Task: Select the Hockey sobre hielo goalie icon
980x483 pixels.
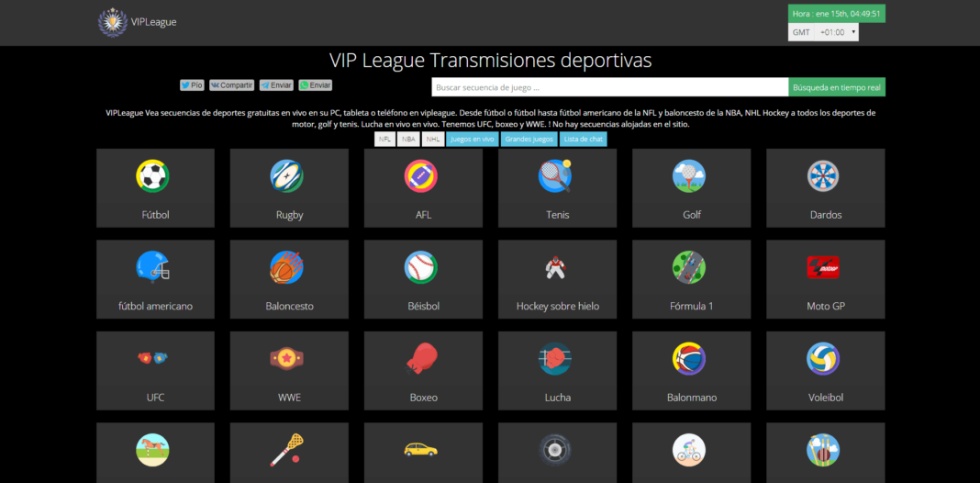Action: 554,267
